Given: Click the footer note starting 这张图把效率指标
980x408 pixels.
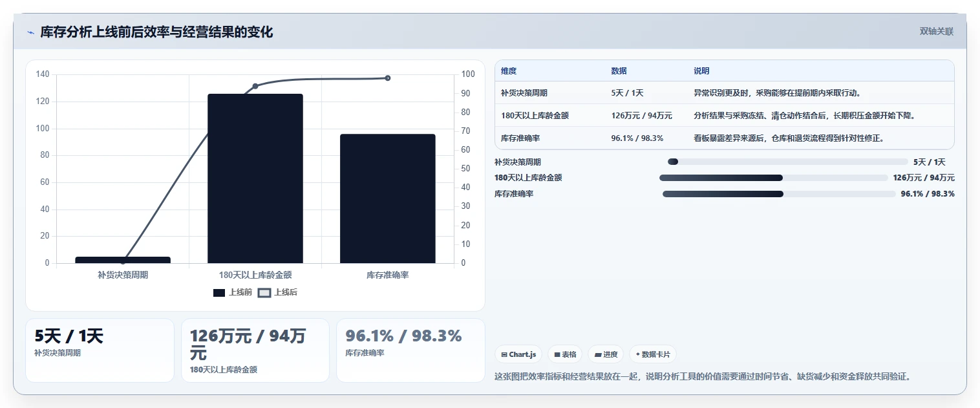Looking at the screenshot, I should click(x=703, y=376).
